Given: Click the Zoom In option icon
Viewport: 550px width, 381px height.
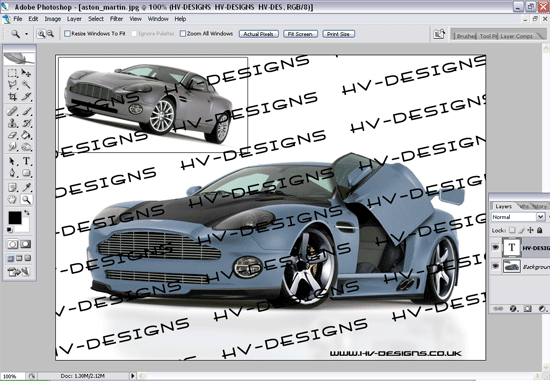Looking at the screenshot, I should [41, 34].
